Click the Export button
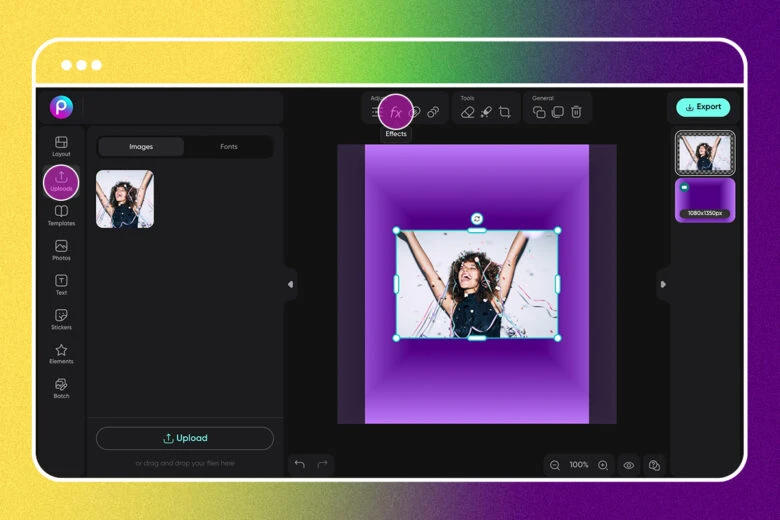 point(703,107)
